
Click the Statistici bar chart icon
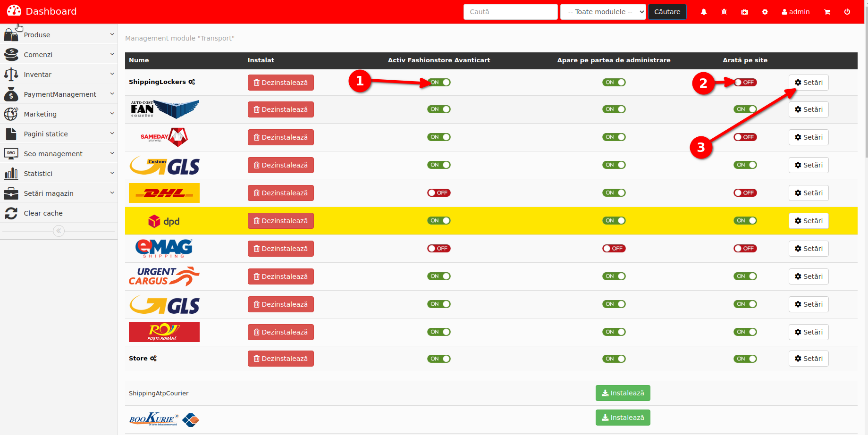point(11,173)
